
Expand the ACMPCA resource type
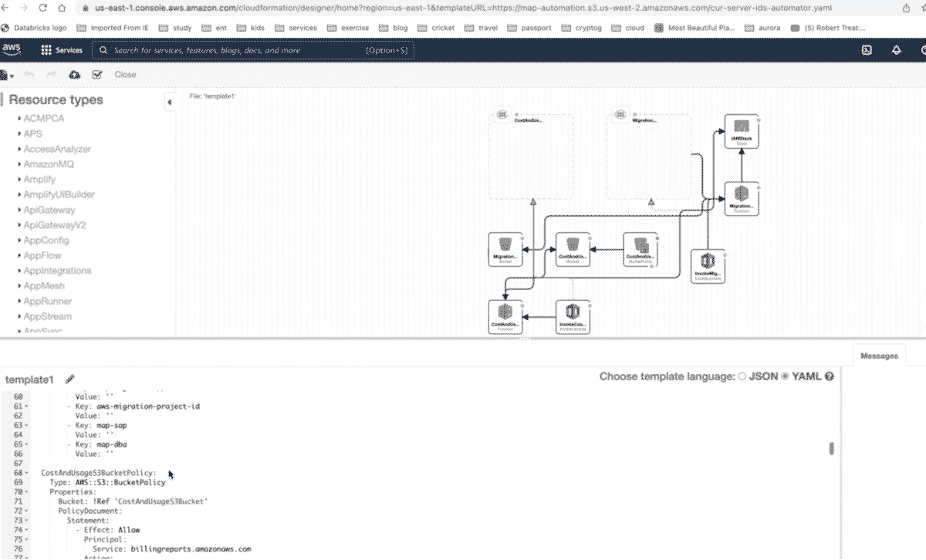tap(43, 118)
